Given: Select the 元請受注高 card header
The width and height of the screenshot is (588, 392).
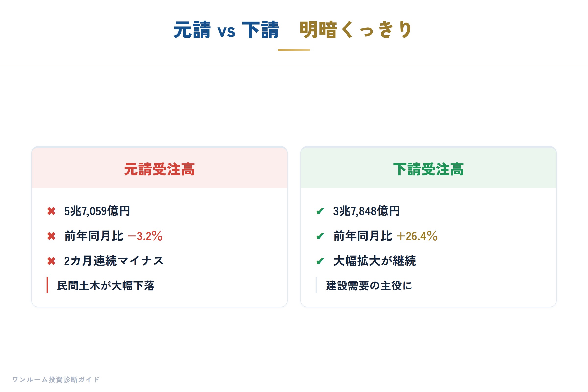Looking at the screenshot, I should pos(159,168).
